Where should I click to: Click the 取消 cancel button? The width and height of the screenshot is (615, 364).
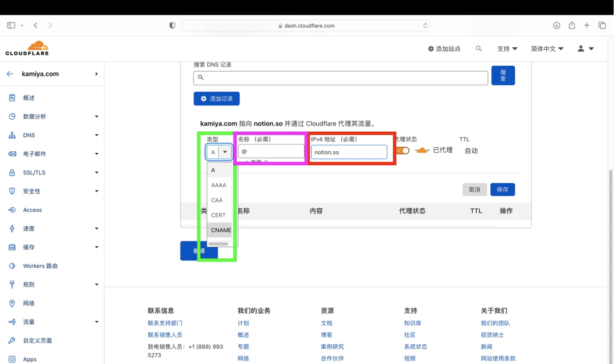(x=474, y=189)
